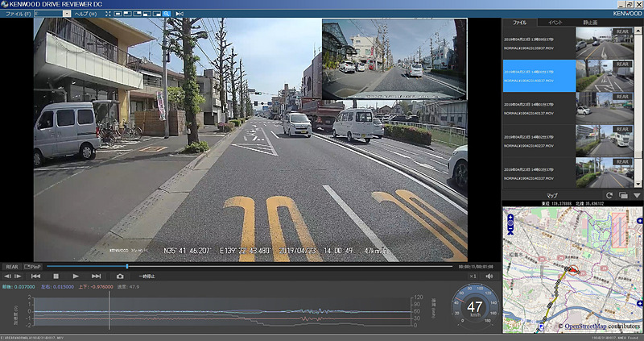Switch to the ファイル tab
This screenshot has width=644, height=341.
coord(519,23)
